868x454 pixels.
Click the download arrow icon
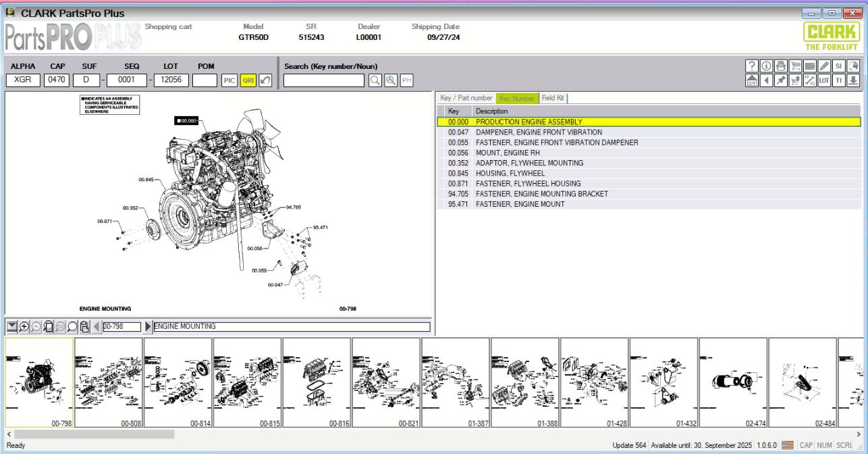pyautogui.click(x=854, y=80)
